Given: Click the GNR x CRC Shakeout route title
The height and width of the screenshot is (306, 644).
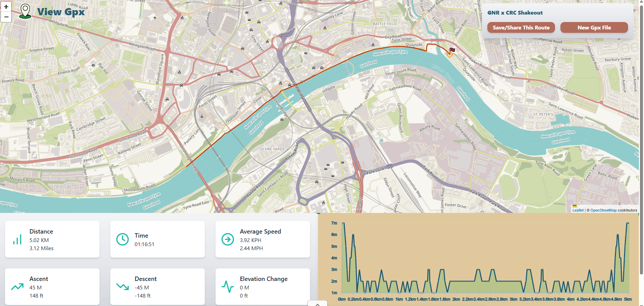Looking at the screenshot, I should [x=515, y=13].
